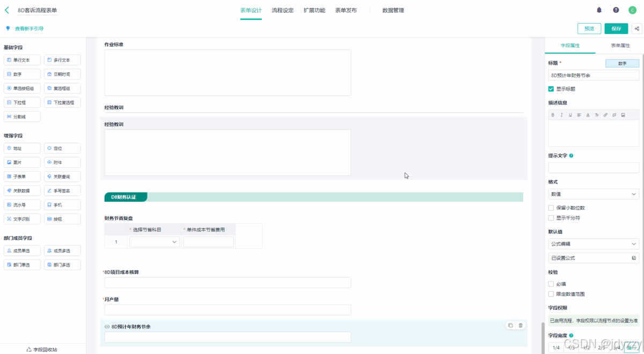Delete the 8D预计年财务节余 field

pos(521,326)
